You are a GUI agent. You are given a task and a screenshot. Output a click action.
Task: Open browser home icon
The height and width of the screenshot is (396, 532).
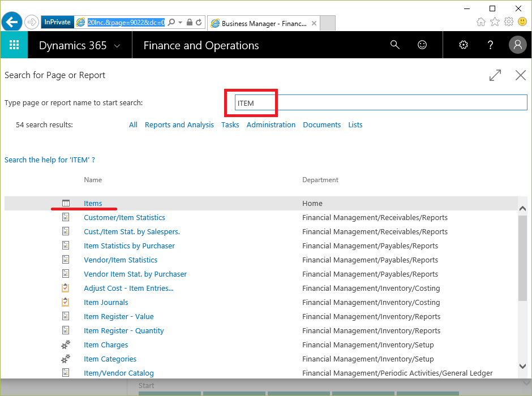tap(480, 22)
